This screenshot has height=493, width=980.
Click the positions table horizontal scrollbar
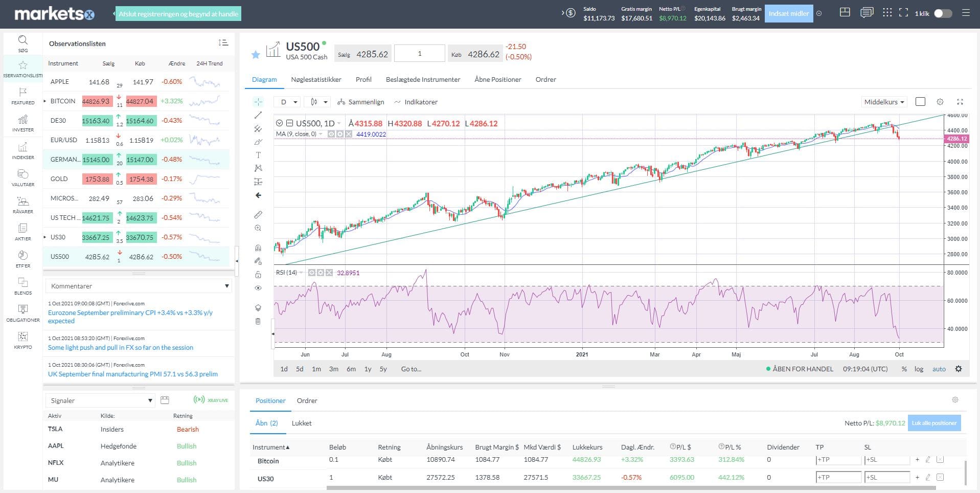coord(631,488)
